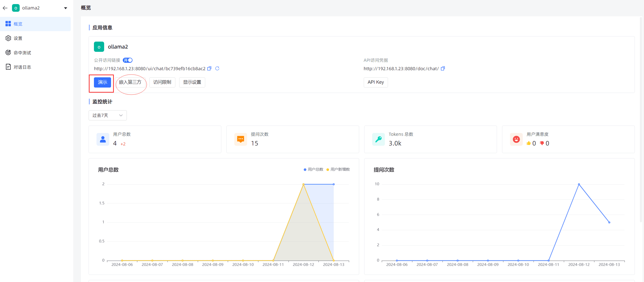Image resolution: width=644 pixels, height=282 pixels.
Task: Toggle the 用户新增数 legend series
Action: pos(338,169)
